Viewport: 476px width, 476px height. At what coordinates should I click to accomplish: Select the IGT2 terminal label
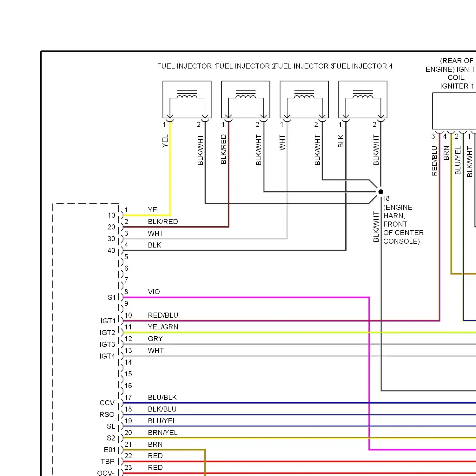[108, 333]
